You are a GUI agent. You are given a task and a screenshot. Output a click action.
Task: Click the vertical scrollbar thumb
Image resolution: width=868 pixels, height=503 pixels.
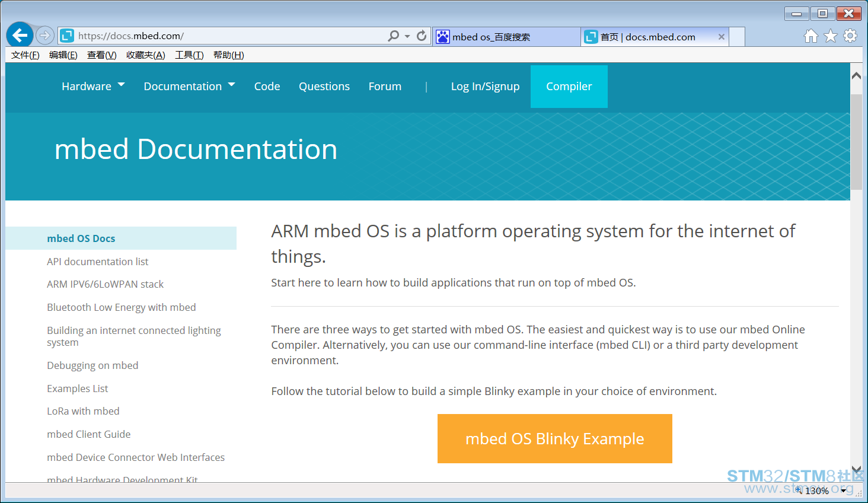click(x=856, y=142)
